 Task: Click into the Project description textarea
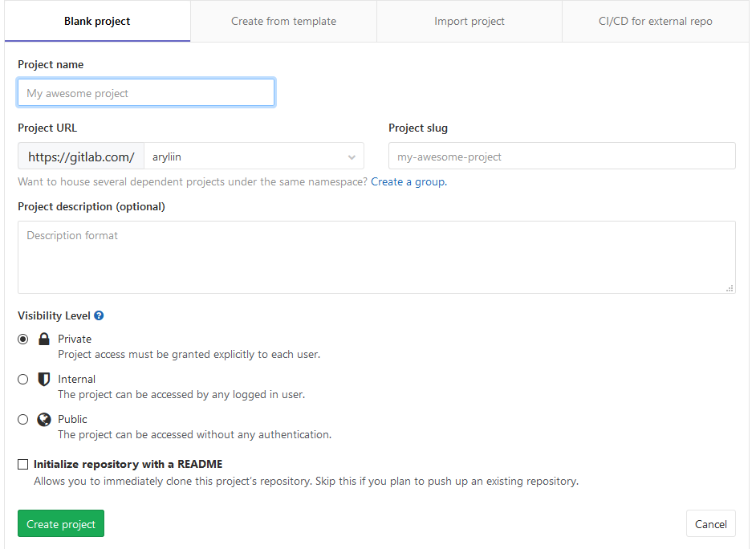point(376,258)
